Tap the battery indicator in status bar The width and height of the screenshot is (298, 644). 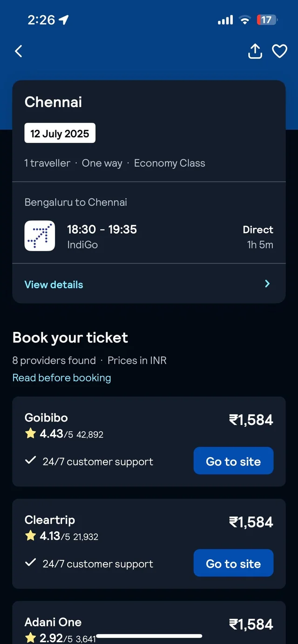pos(267,20)
